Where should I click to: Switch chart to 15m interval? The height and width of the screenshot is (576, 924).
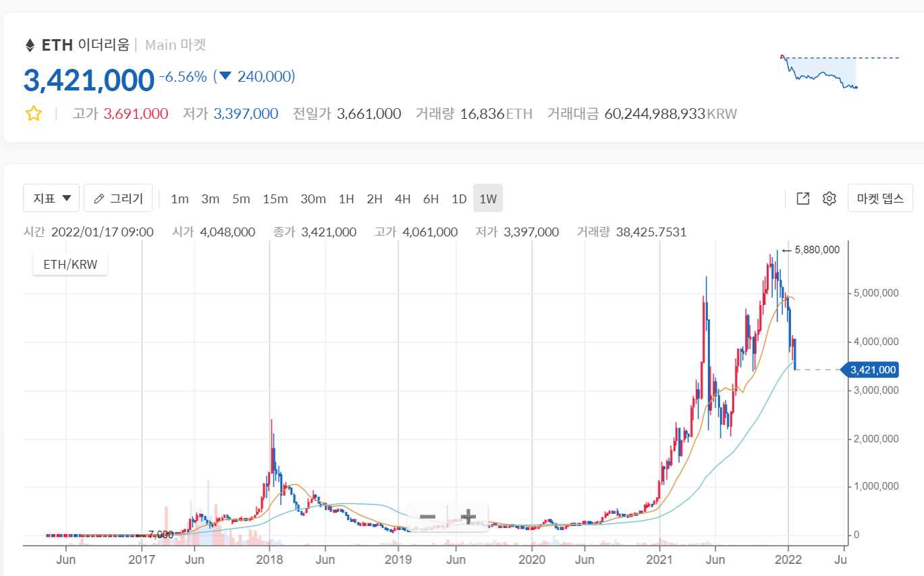tap(275, 199)
